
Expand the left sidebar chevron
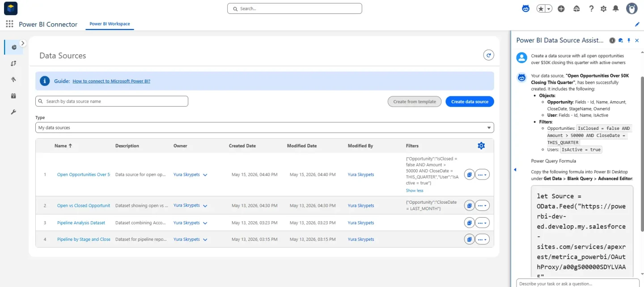coord(23,43)
